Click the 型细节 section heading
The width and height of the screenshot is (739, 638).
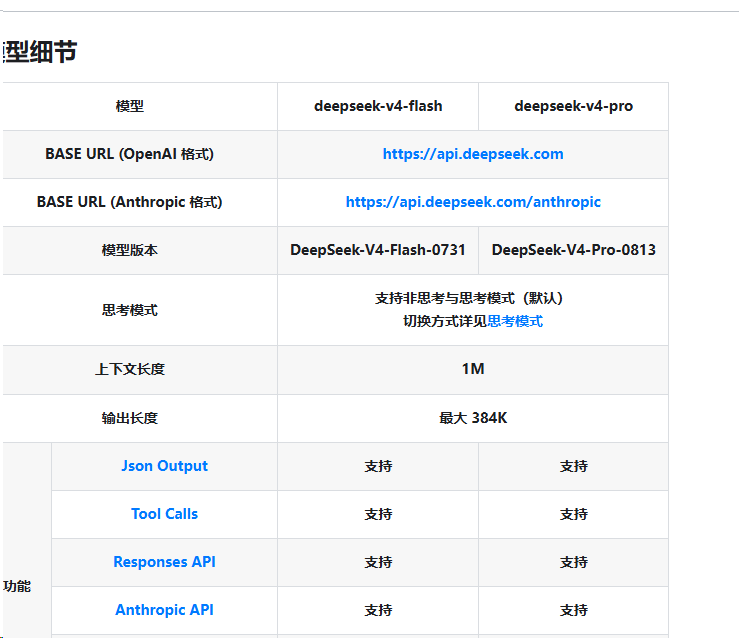pyautogui.click(x=40, y=52)
